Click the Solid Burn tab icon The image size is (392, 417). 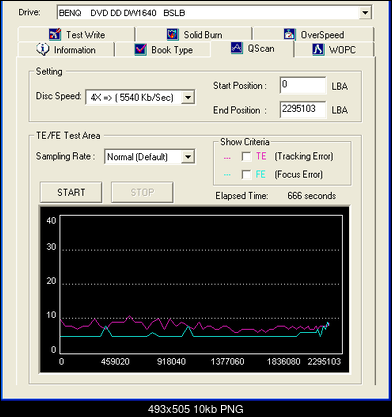click(173, 34)
